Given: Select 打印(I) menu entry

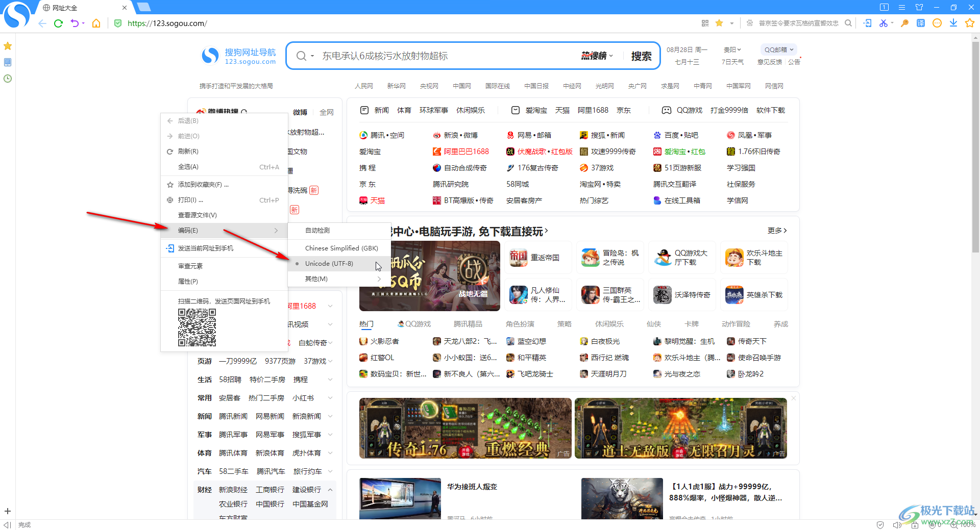Looking at the screenshot, I should coord(224,200).
